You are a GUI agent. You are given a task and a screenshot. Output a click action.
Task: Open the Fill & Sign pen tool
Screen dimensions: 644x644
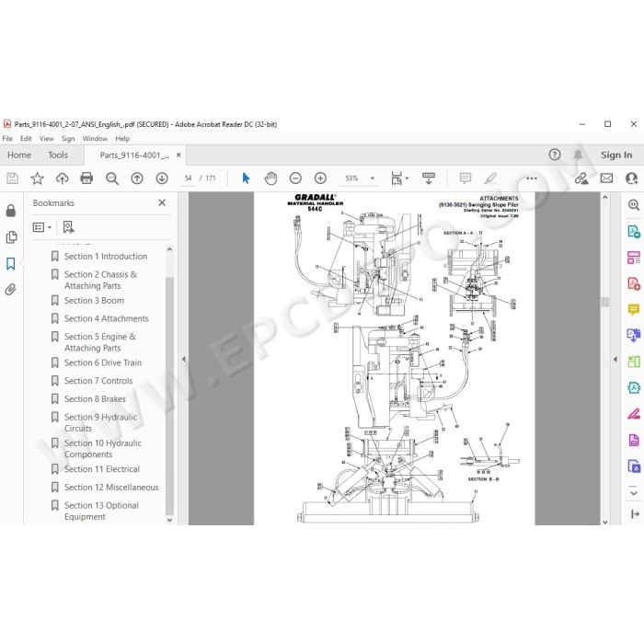[x=634, y=413]
